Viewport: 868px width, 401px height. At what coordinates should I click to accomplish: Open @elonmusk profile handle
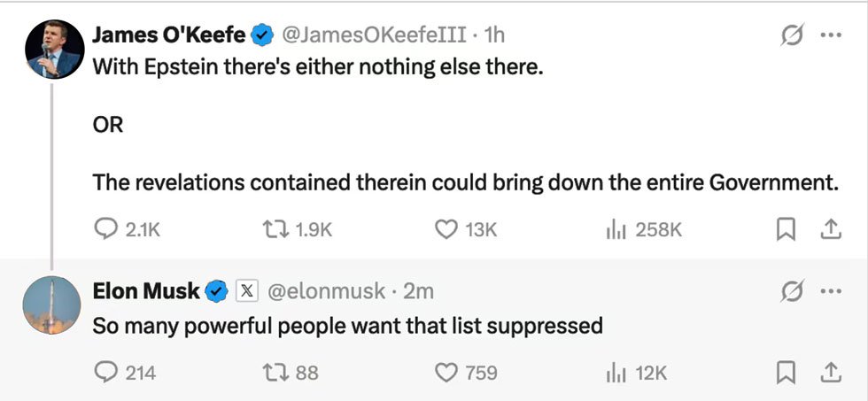(326, 291)
